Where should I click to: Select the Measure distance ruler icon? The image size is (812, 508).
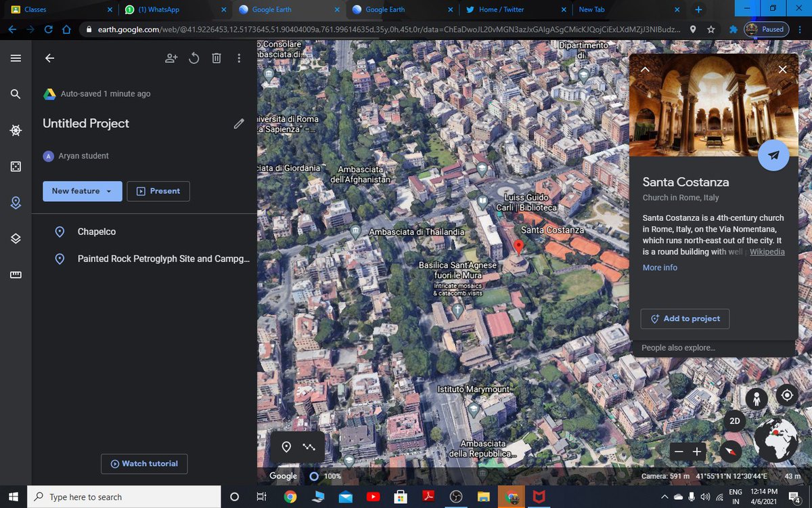[16, 275]
